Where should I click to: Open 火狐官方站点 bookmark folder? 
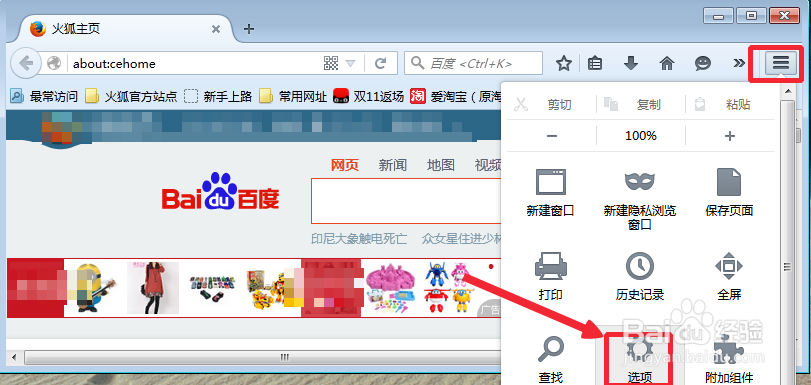click(x=131, y=96)
